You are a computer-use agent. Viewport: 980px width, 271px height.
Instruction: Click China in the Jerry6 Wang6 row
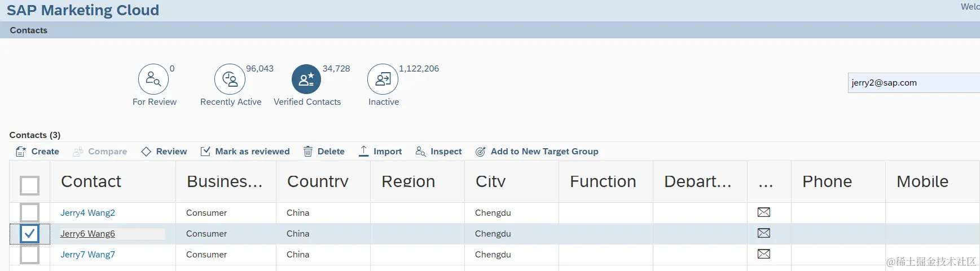298,234
